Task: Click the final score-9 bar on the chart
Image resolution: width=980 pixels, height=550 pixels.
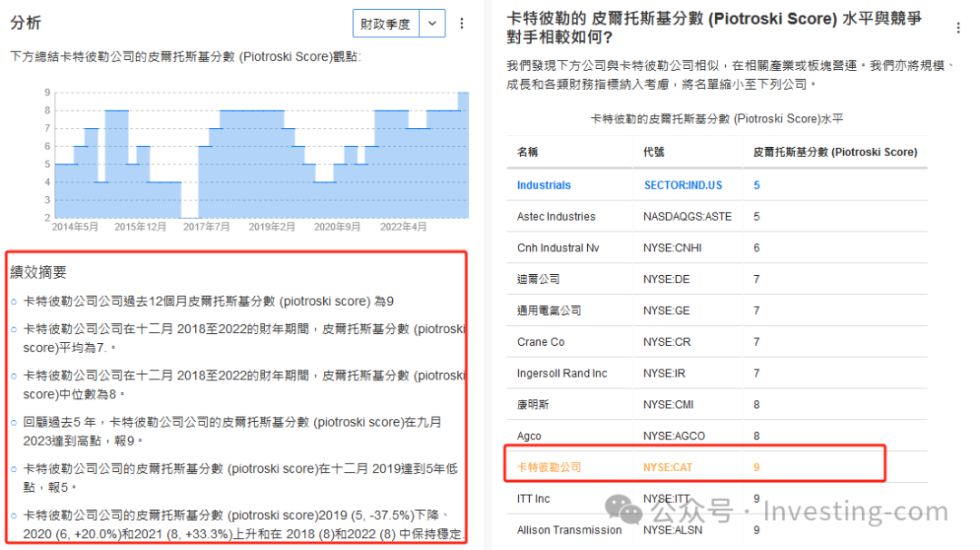Action: coord(463,155)
